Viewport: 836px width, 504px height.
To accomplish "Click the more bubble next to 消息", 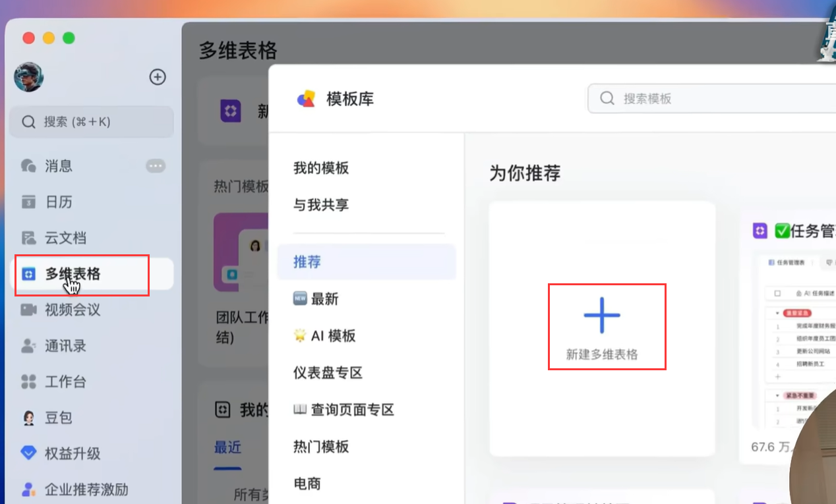I will click(156, 166).
